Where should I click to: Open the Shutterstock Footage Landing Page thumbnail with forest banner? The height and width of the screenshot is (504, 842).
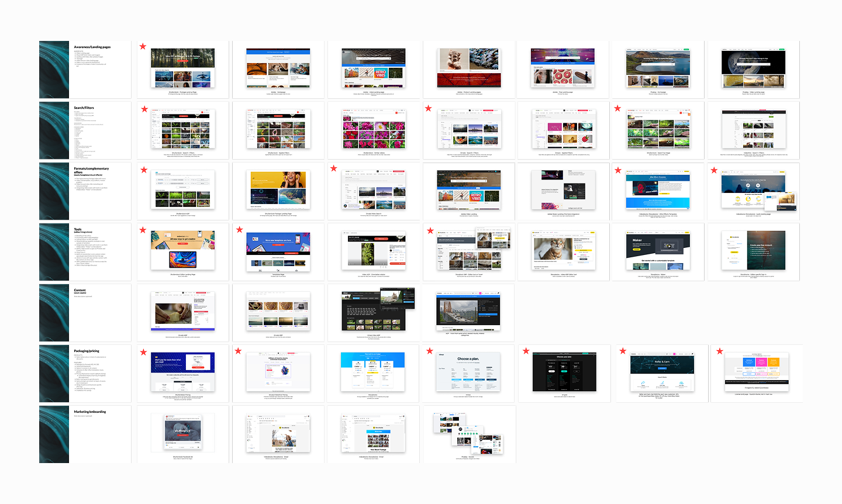(183, 68)
